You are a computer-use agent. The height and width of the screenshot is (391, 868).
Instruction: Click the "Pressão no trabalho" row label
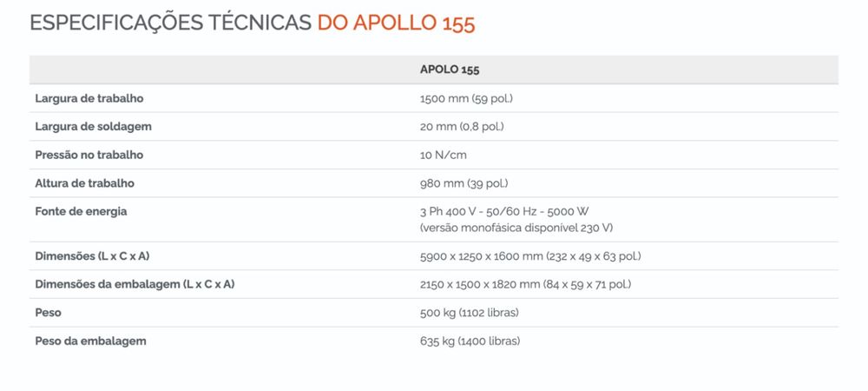pos(89,155)
